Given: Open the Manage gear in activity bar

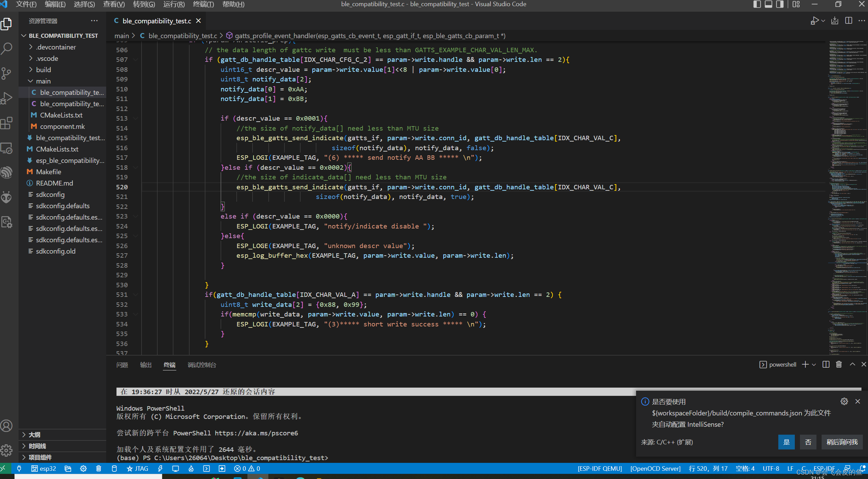Looking at the screenshot, I should 7,450.
